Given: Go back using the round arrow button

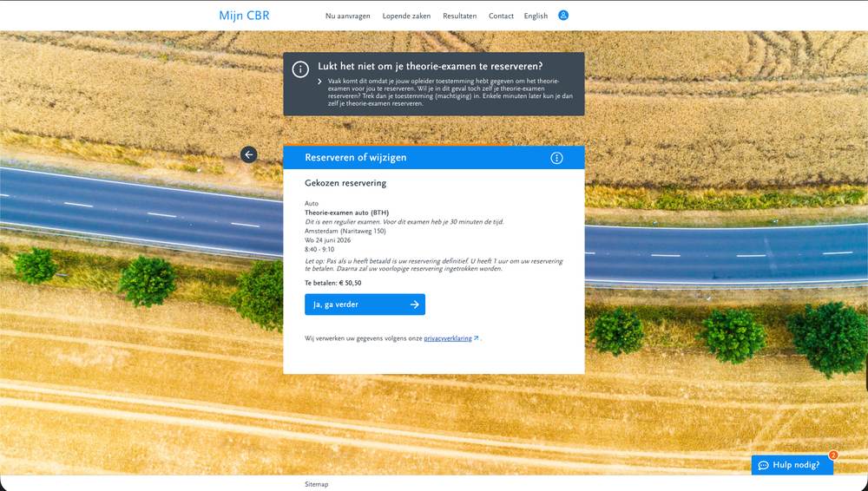Looking at the screenshot, I should pyautogui.click(x=248, y=154).
